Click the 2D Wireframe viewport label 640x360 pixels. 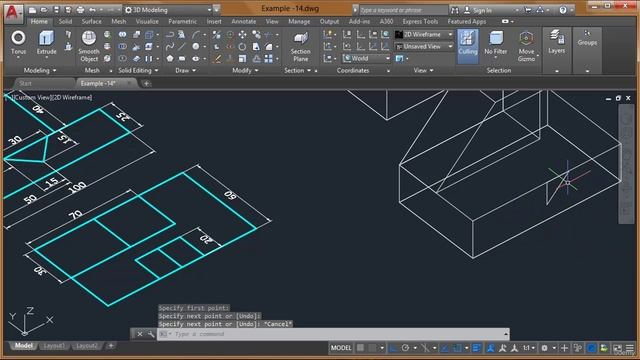(73, 98)
